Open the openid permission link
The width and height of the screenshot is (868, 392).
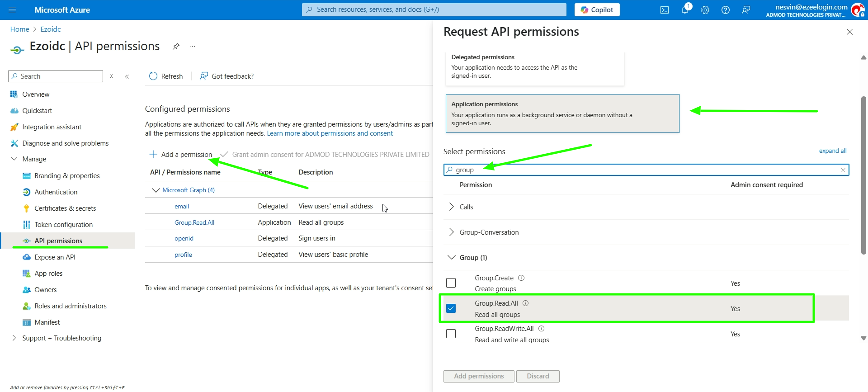click(x=184, y=238)
